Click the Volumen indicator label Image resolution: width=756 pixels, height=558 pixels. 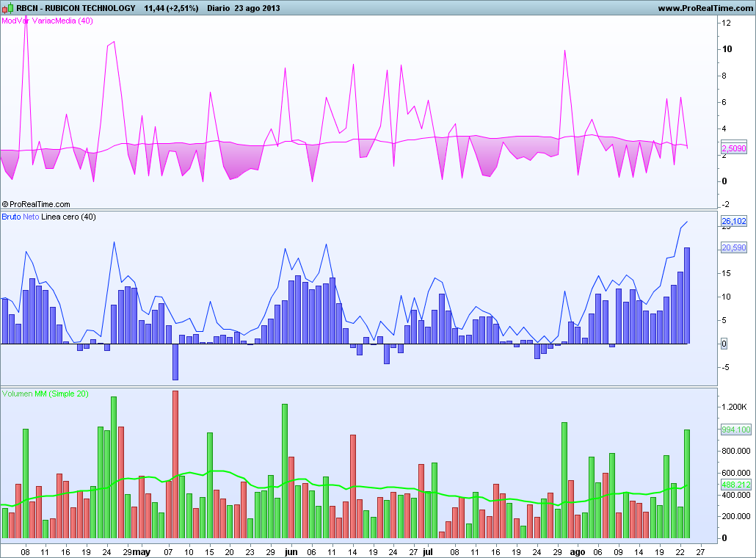(x=17, y=394)
